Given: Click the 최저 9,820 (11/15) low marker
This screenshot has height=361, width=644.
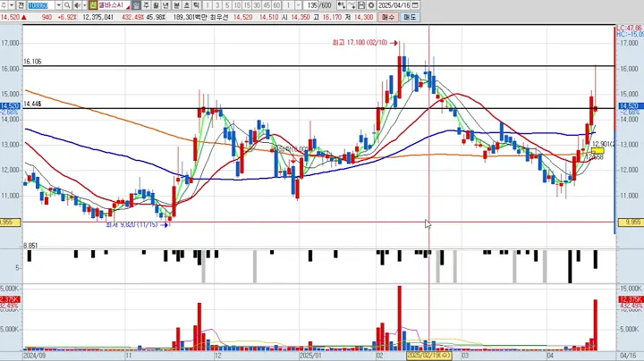Looking at the screenshot, I should 137,225.
